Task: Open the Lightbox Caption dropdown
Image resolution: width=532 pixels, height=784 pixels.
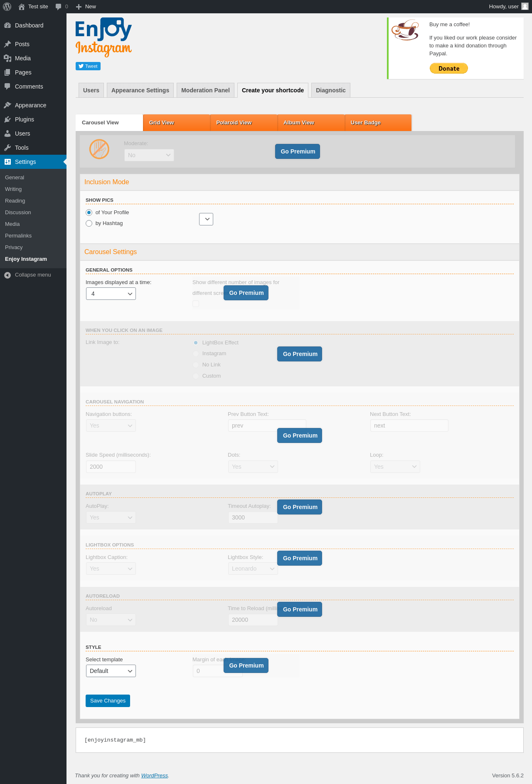Action: (x=111, y=569)
